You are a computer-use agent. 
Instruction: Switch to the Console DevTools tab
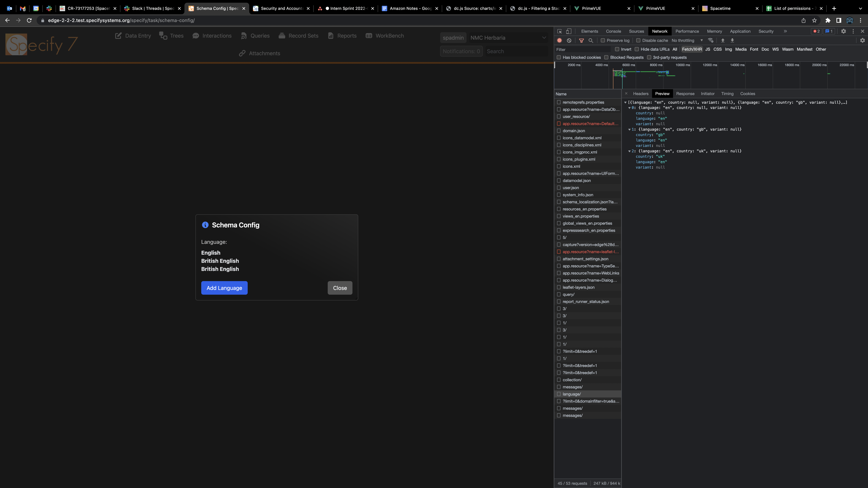pos(613,31)
